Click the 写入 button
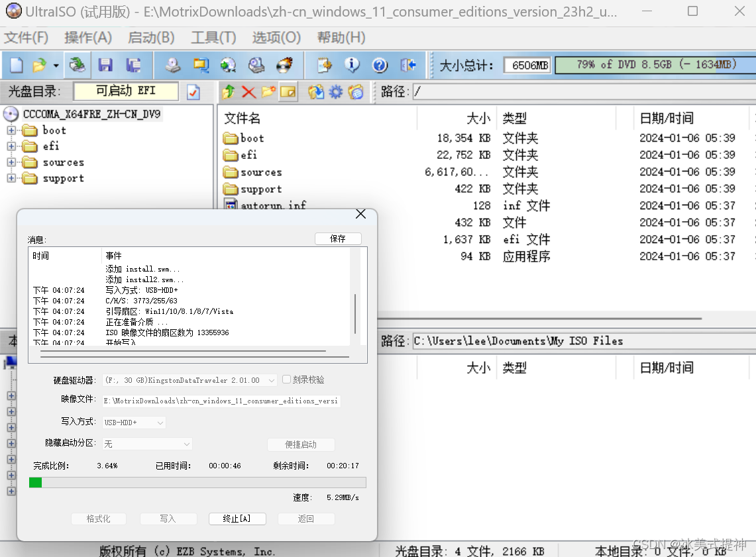756x557 pixels. pyautogui.click(x=168, y=519)
